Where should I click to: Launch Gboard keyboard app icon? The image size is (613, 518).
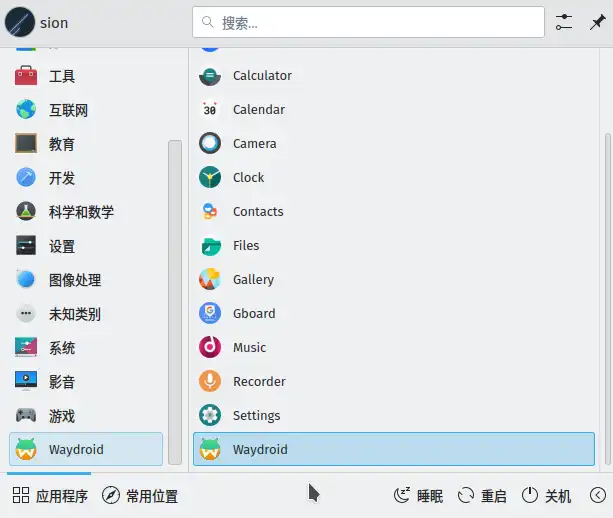210,314
